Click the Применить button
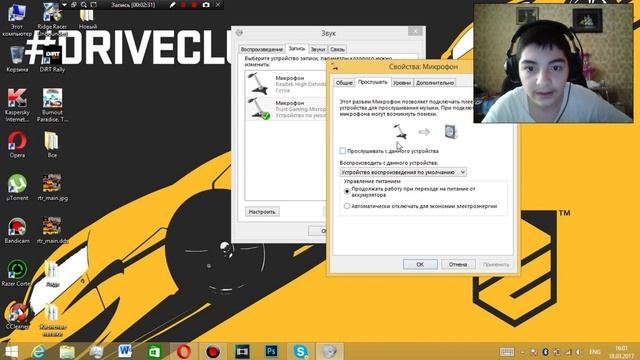The height and width of the screenshot is (360, 640). point(496,264)
